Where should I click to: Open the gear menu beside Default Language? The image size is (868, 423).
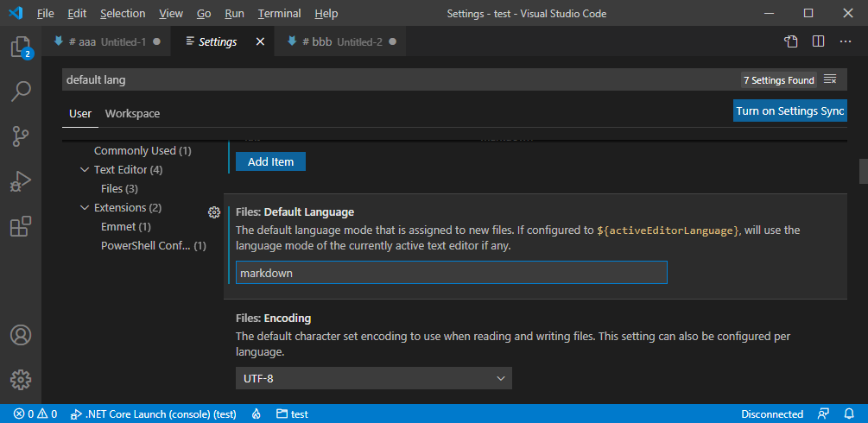tap(214, 212)
